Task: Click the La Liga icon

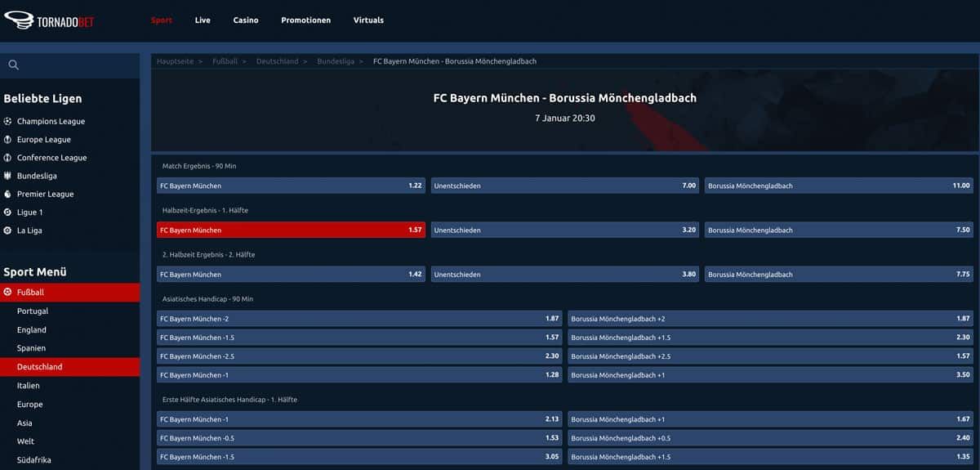Action: (x=8, y=231)
